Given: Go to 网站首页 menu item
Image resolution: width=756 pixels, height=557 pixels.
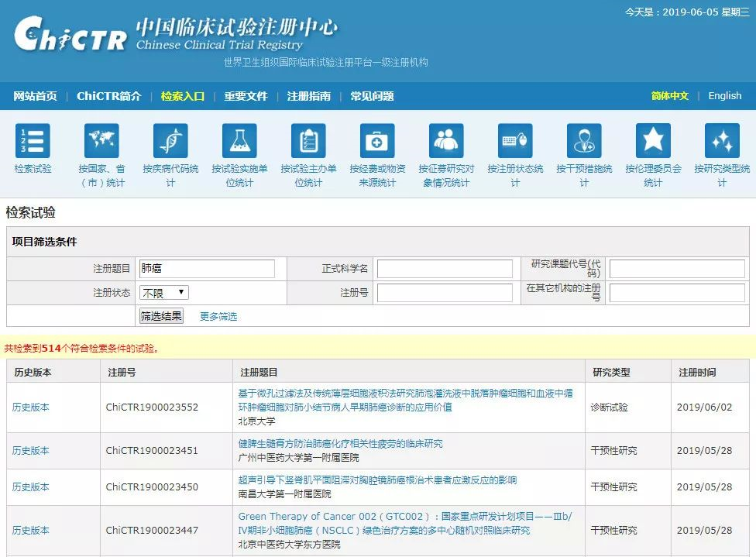Looking at the screenshot, I should 36,96.
